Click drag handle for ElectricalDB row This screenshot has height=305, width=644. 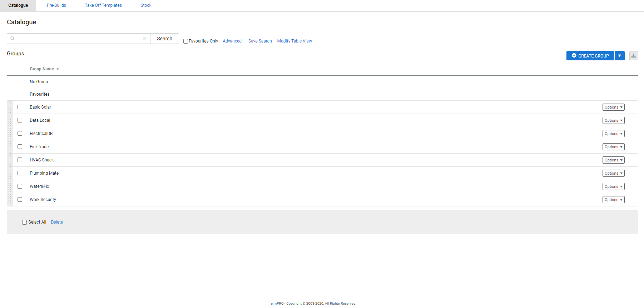point(10,134)
